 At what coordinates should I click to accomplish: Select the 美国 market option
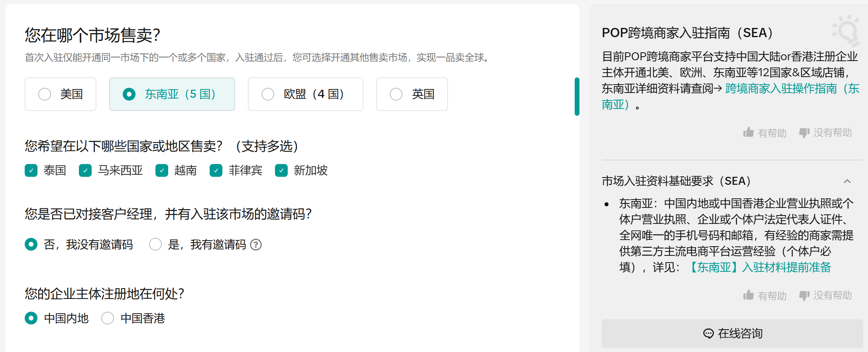[x=60, y=94]
